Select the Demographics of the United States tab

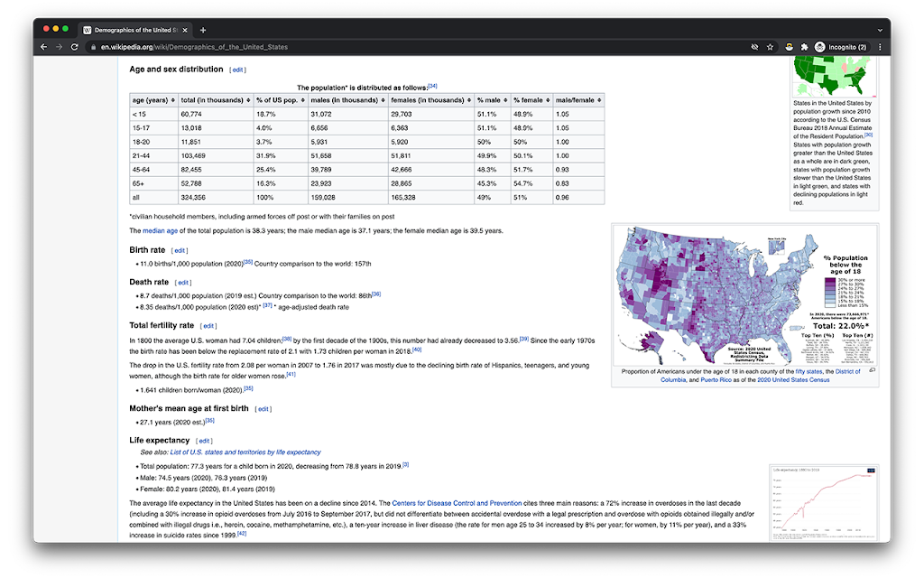135,30
